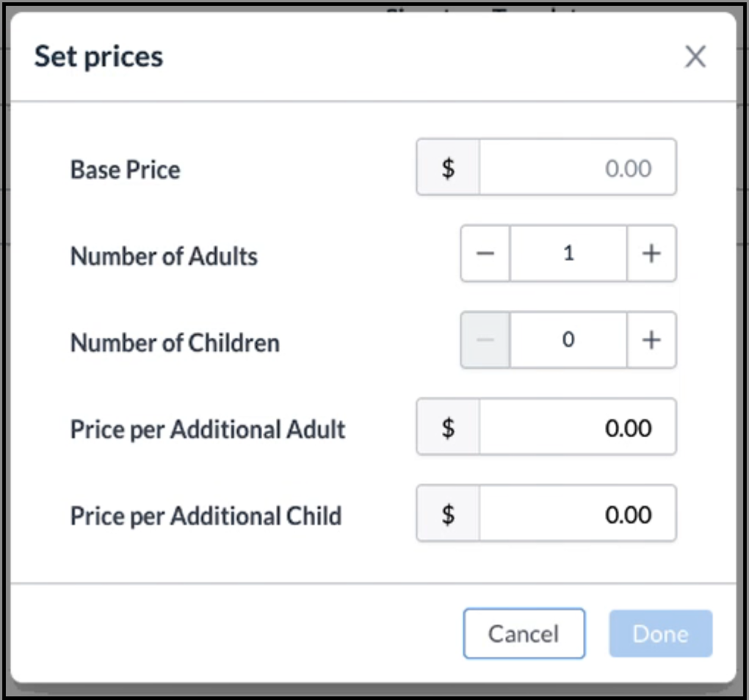This screenshot has width=749, height=700.
Task: Click the Done button
Action: click(659, 633)
